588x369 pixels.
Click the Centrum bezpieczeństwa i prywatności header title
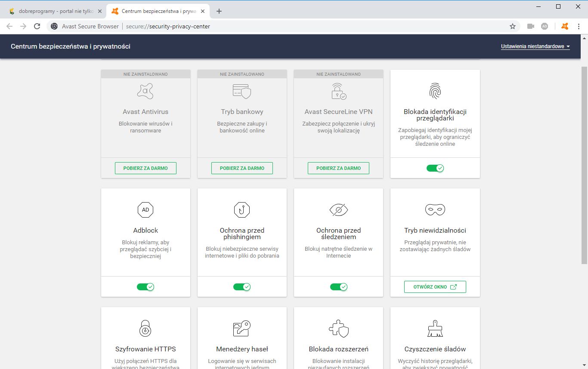(71, 46)
